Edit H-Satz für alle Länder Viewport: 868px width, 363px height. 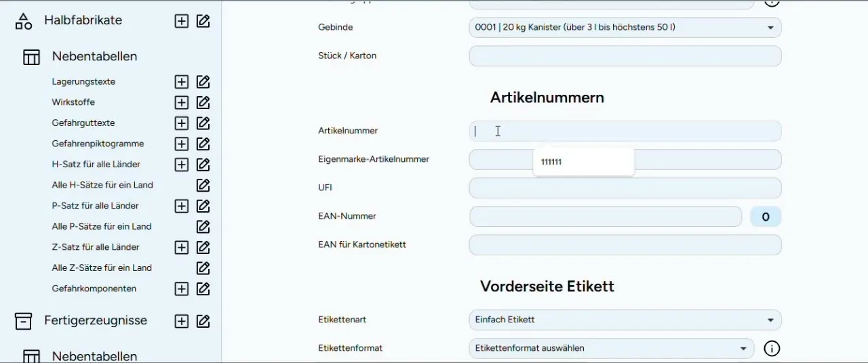click(x=203, y=165)
